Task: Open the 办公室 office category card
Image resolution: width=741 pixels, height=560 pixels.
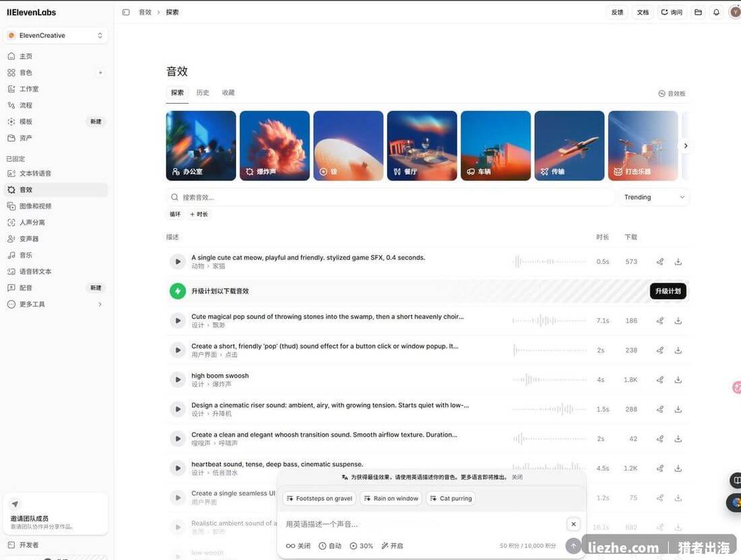Action: pyautogui.click(x=201, y=146)
